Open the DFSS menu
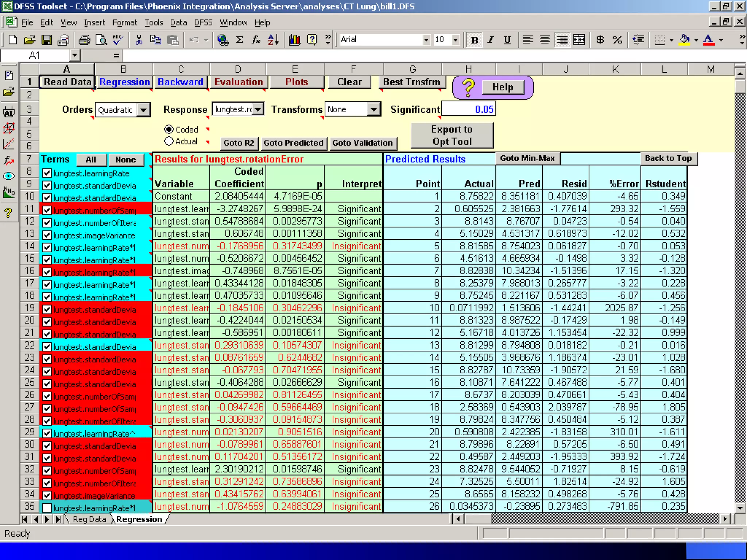 pyautogui.click(x=203, y=23)
